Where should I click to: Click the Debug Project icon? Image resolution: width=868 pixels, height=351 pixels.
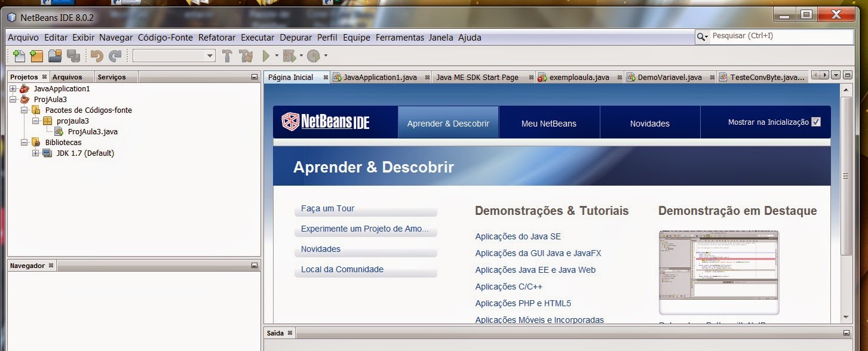289,56
